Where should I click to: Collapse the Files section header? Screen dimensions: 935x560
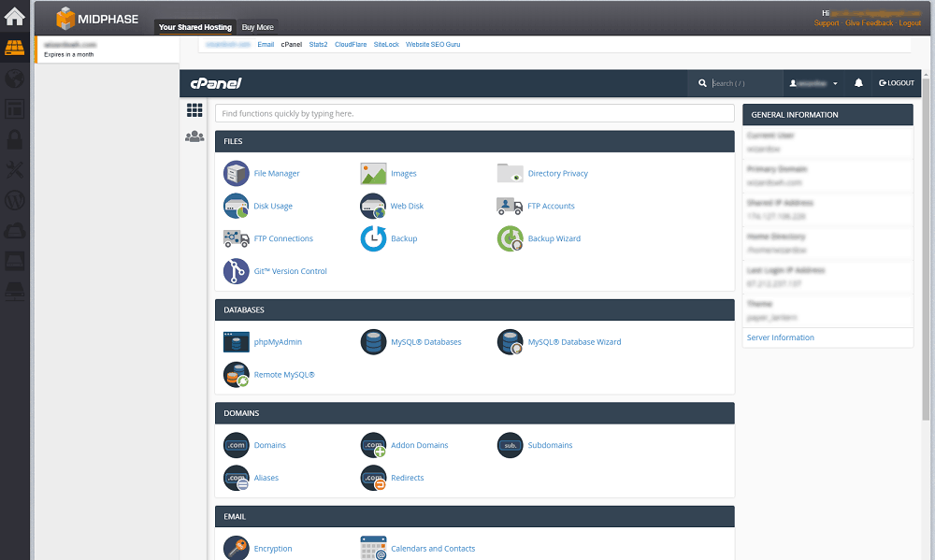(x=475, y=141)
